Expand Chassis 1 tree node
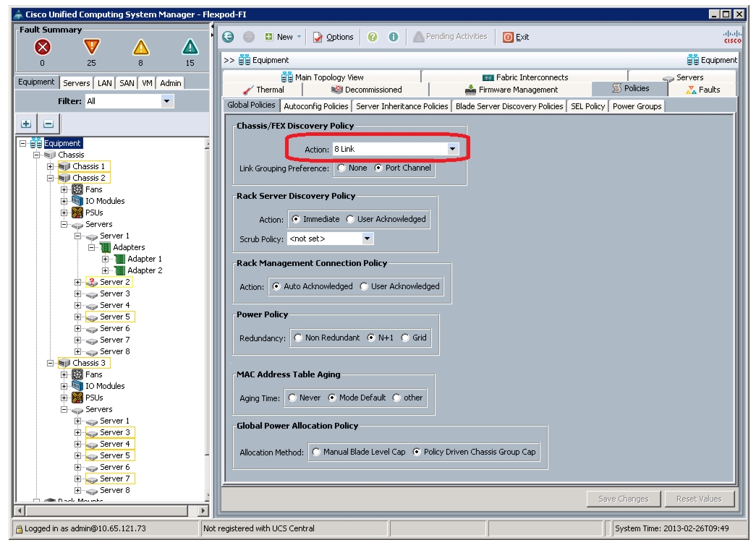Screen dimensions: 756x545 click(x=50, y=166)
